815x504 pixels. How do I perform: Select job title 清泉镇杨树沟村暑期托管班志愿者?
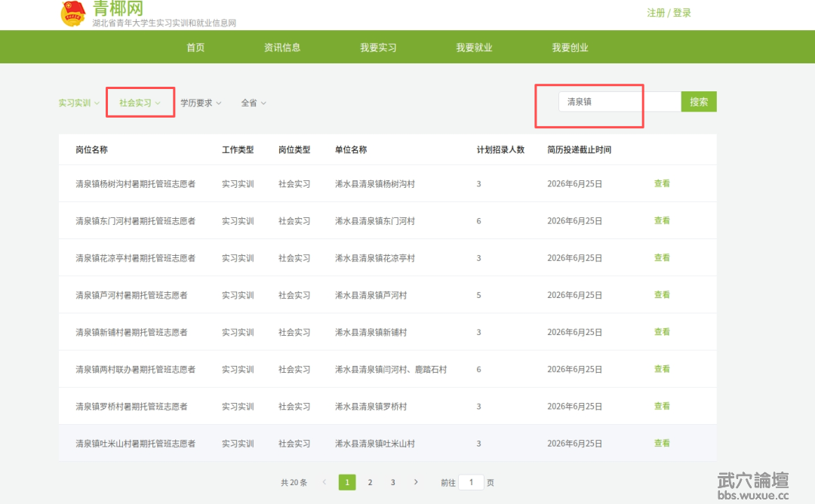pos(135,184)
